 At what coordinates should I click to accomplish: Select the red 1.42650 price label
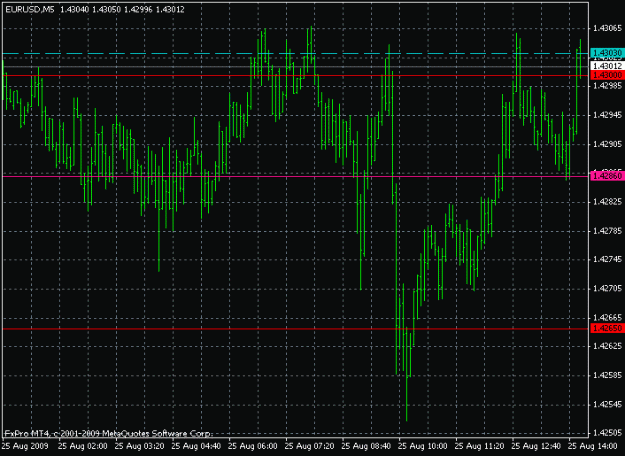point(607,328)
